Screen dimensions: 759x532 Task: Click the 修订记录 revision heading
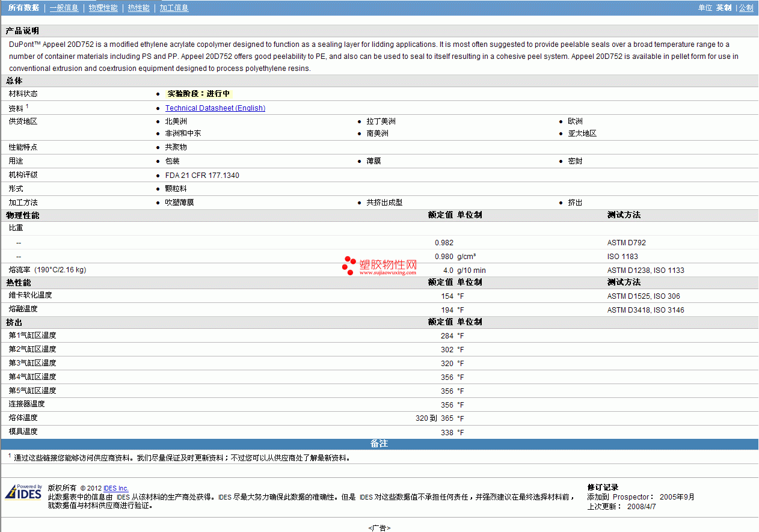[x=603, y=488]
